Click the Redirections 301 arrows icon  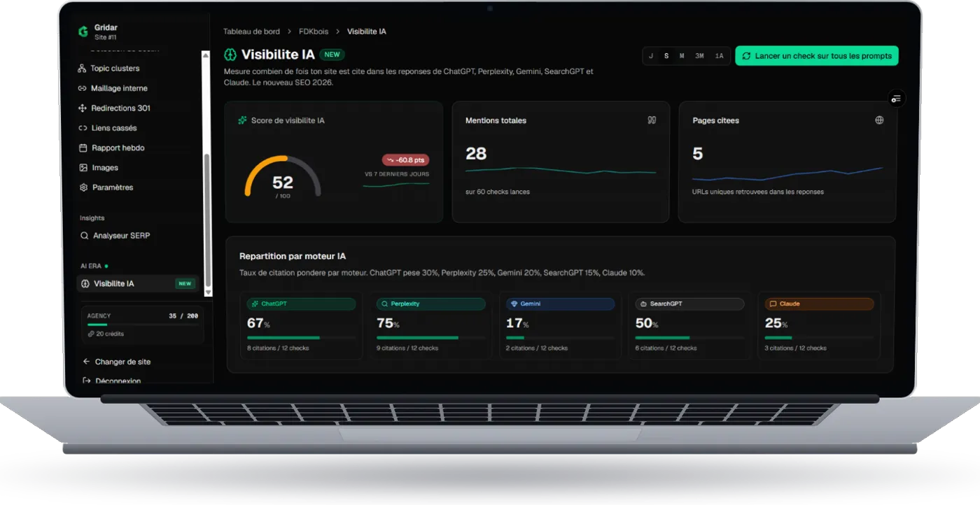[83, 108]
